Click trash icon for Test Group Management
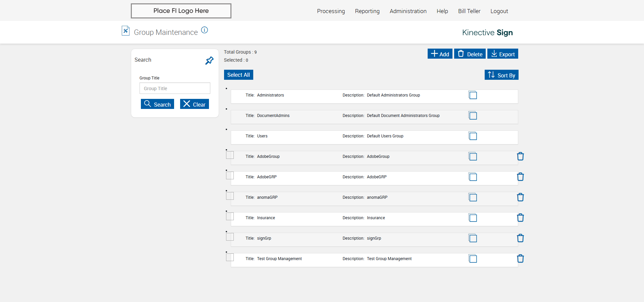Viewport: 644px width, 302px height. (x=520, y=259)
